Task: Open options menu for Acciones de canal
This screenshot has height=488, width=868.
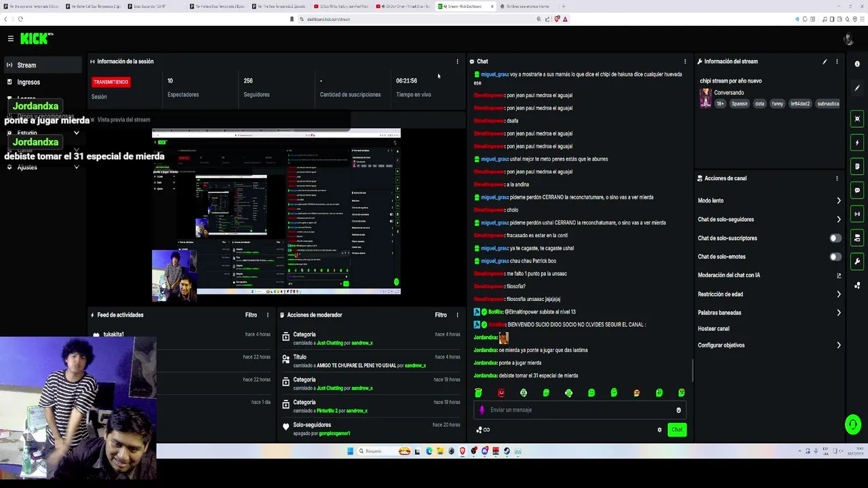Action: (x=837, y=178)
